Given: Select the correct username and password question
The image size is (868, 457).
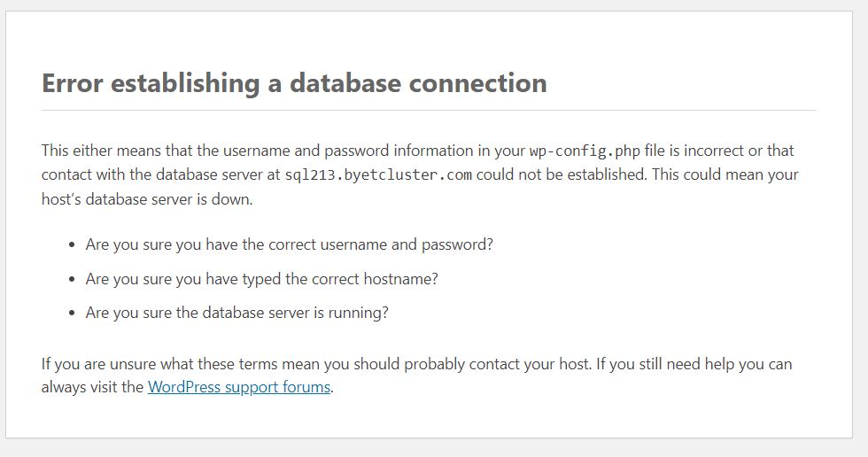Looking at the screenshot, I should (x=289, y=244).
